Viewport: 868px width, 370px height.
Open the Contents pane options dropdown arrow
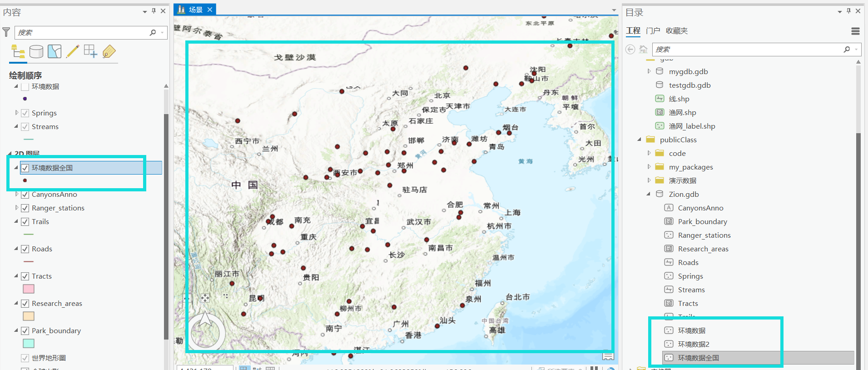pos(145,12)
